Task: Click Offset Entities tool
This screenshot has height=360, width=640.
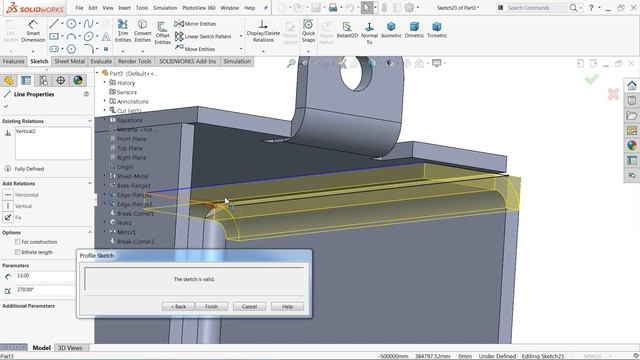Action: (x=162, y=33)
